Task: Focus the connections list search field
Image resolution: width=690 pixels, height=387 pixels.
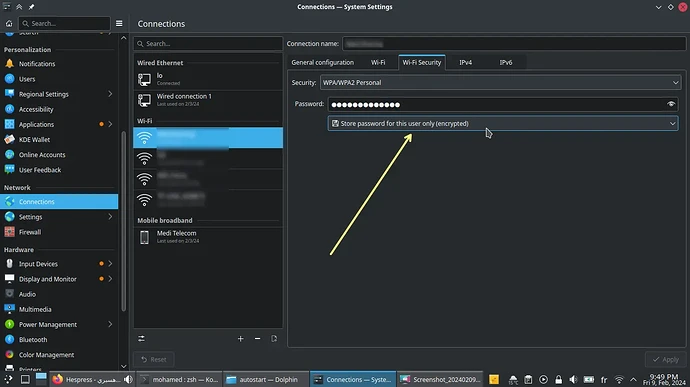Action: 208,44
